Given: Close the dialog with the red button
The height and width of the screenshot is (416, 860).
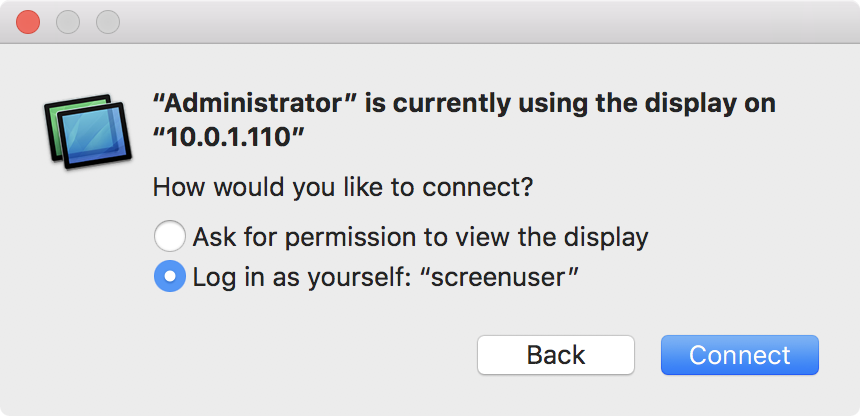Looking at the screenshot, I should click(x=29, y=21).
